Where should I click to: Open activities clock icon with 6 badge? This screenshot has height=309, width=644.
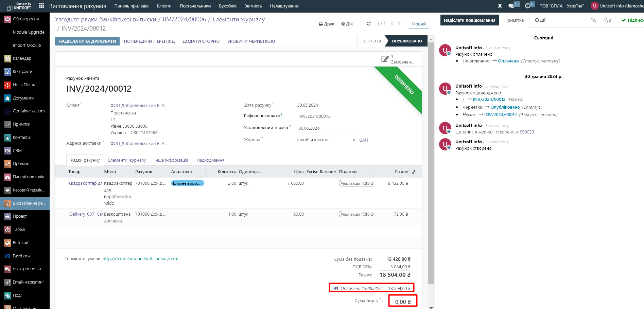click(527, 6)
